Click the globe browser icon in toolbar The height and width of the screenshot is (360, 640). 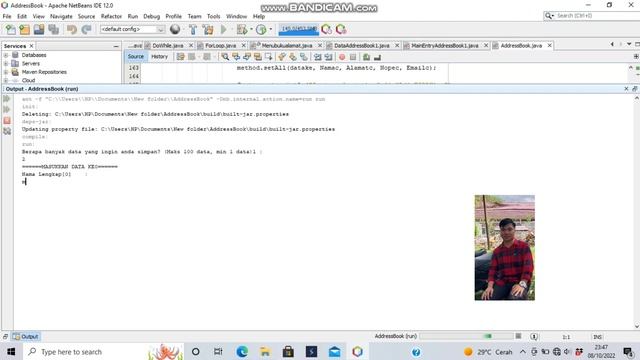pos(175,29)
